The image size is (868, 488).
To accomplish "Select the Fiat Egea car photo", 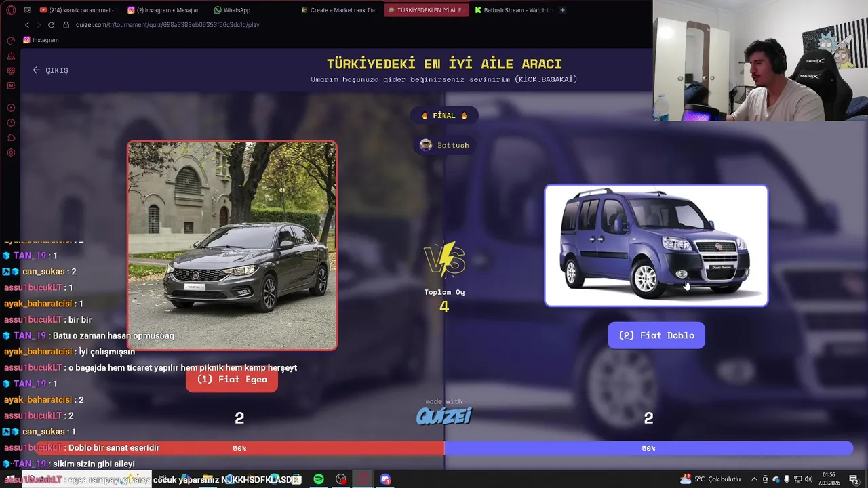I will click(x=232, y=245).
